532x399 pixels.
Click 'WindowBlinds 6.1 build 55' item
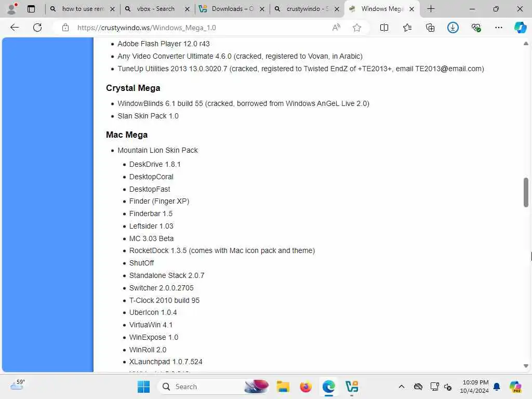[243, 103]
